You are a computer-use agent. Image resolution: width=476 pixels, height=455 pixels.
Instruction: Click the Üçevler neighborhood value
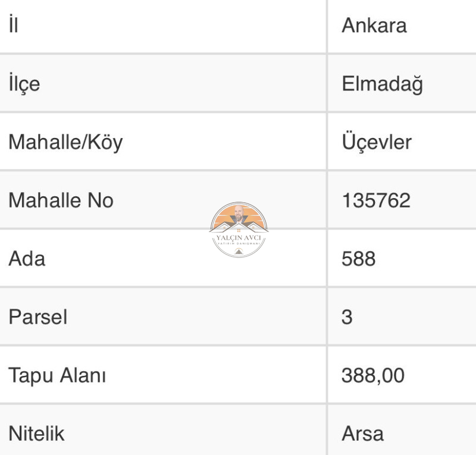[377, 142]
